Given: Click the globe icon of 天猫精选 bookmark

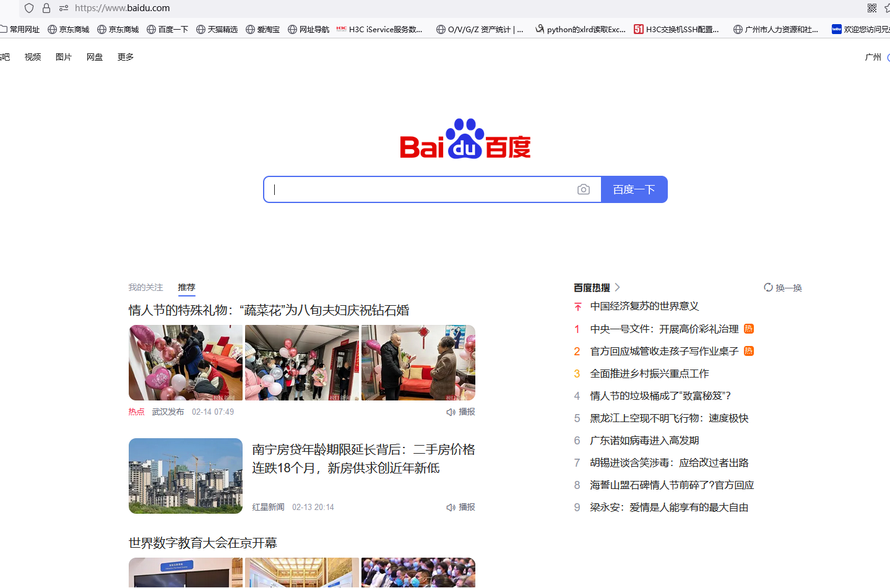Looking at the screenshot, I should pyautogui.click(x=201, y=29).
